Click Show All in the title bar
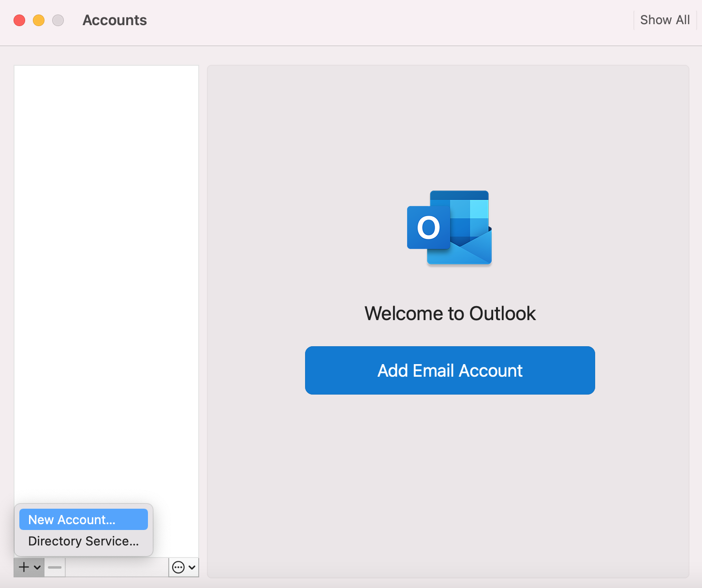Viewport: 702px width, 588px height. click(665, 20)
